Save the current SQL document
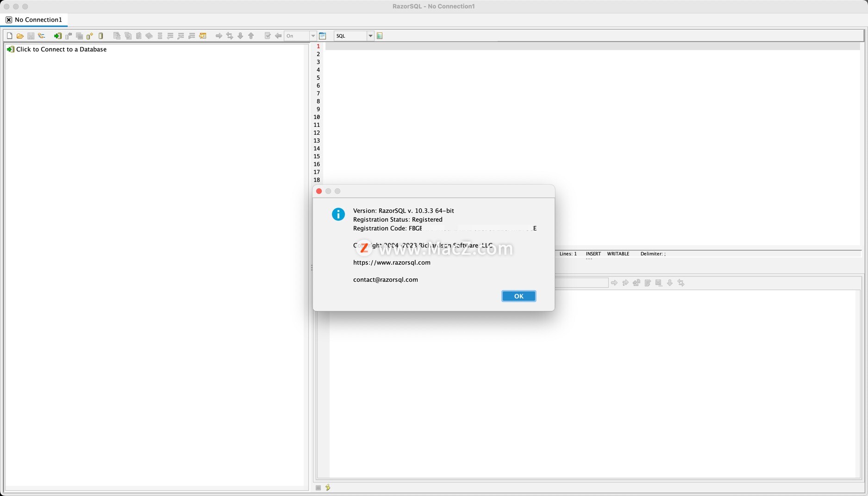This screenshot has width=868, height=496. (x=31, y=36)
